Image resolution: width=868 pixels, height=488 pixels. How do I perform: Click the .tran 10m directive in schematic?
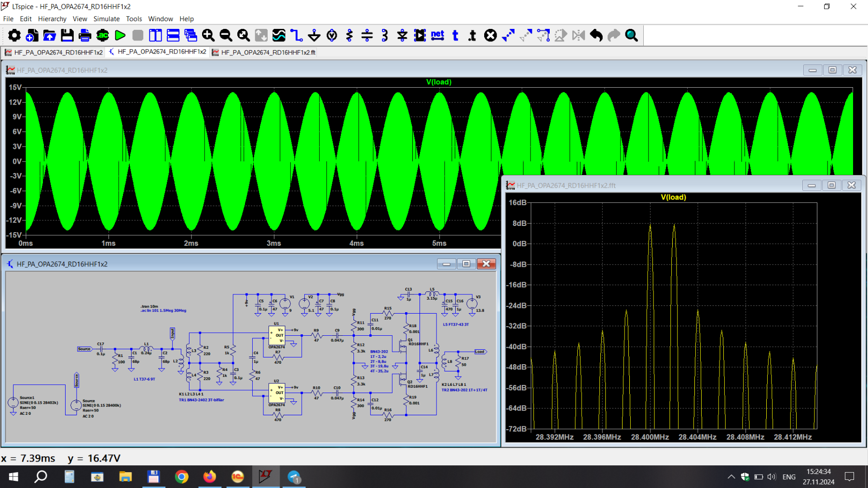coord(149,306)
